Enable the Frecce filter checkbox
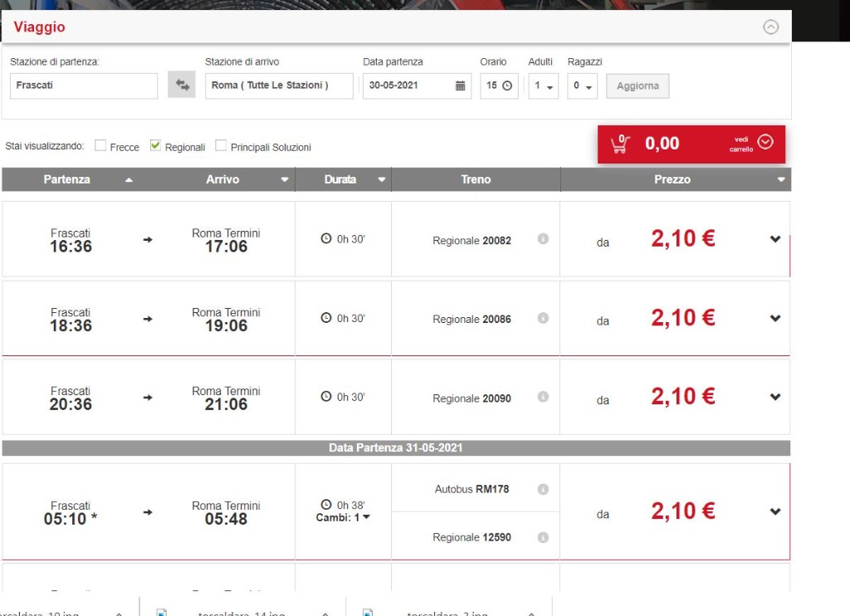 tap(100, 145)
